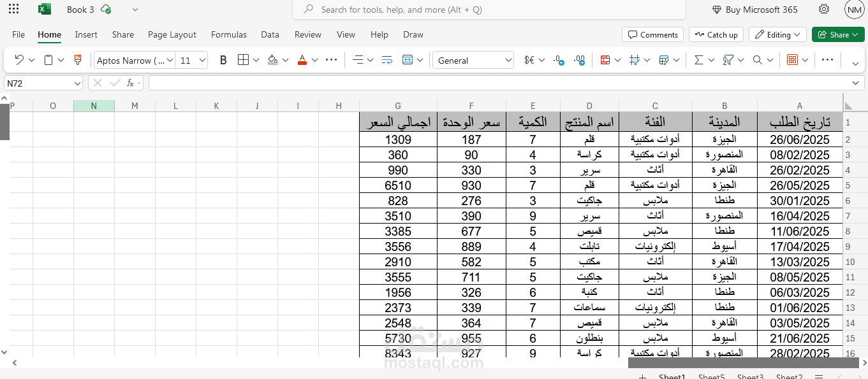Select cell containing 6510
The width and height of the screenshot is (868, 379).
click(398, 185)
